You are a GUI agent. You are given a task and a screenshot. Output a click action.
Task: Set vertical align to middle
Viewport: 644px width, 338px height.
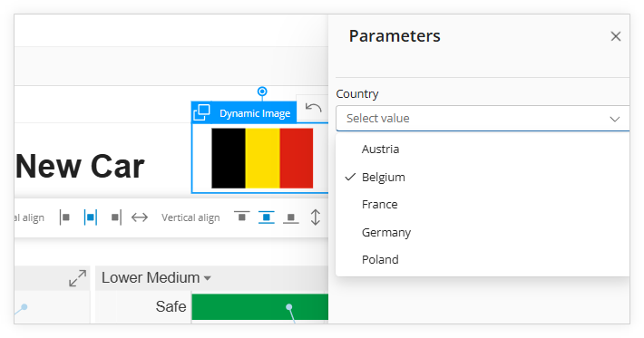(x=266, y=217)
